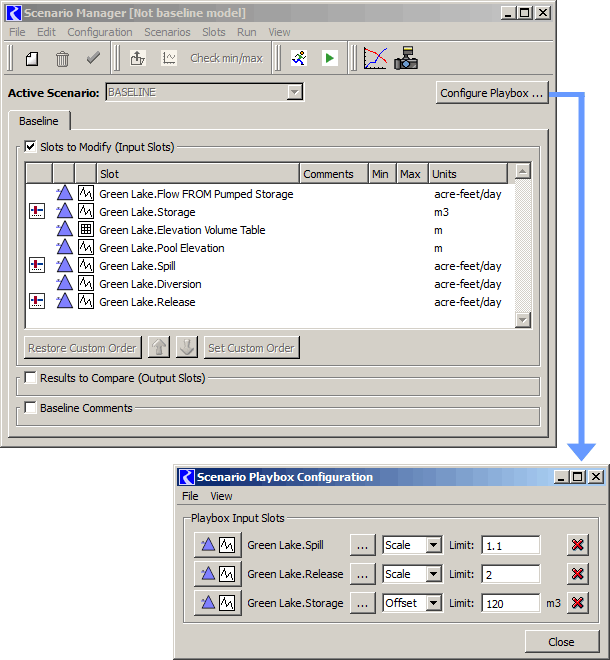Viewport: 610px width, 660px height.
Task: Open View menu in Scenario Playbox Configuration
Action: click(221, 496)
